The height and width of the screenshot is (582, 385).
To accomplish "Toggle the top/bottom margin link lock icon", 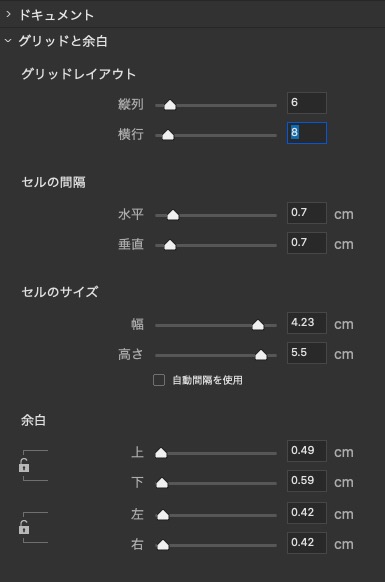I will point(24,465).
